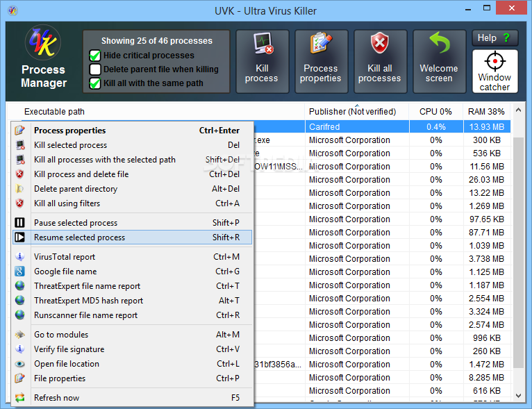Click scroll down arrow of process list

[518, 395]
